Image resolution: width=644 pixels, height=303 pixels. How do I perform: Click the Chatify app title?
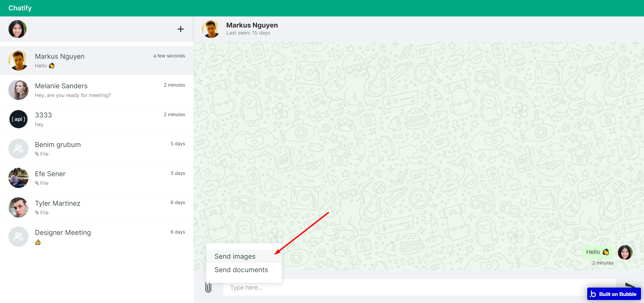click(x=20, y=8)
